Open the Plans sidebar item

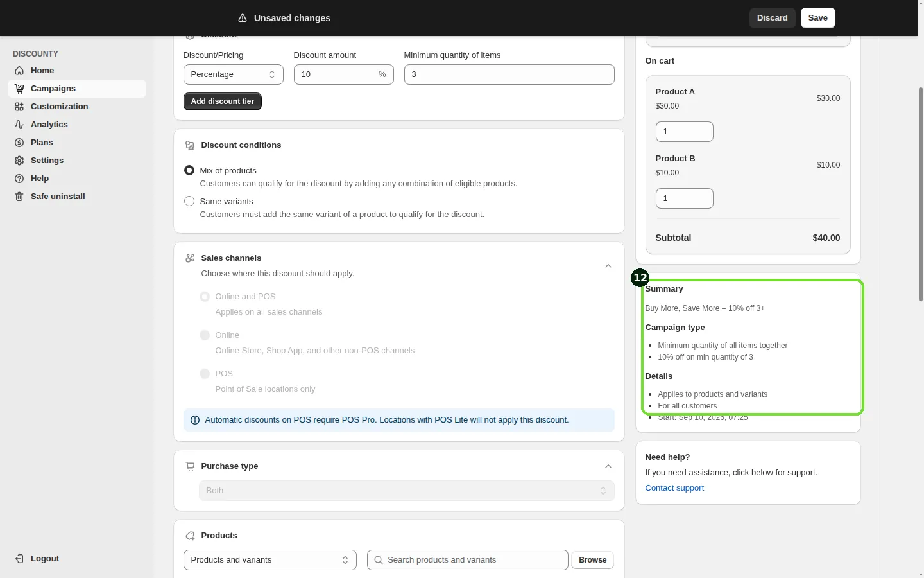point(77,143)
